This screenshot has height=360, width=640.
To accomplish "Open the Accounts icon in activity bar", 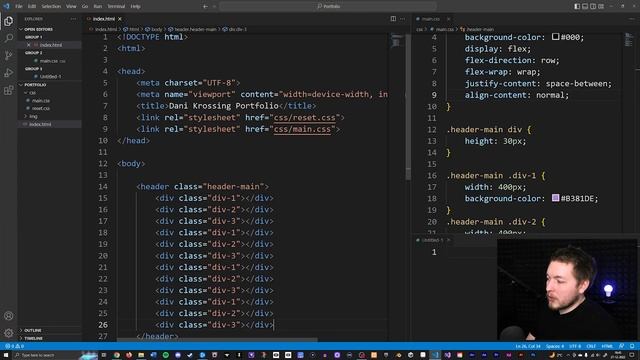I will [9, 316].
